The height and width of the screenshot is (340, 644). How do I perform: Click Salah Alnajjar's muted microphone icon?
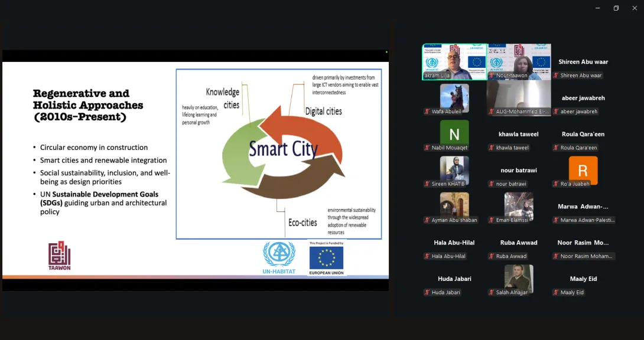click(x=492, y=292)
